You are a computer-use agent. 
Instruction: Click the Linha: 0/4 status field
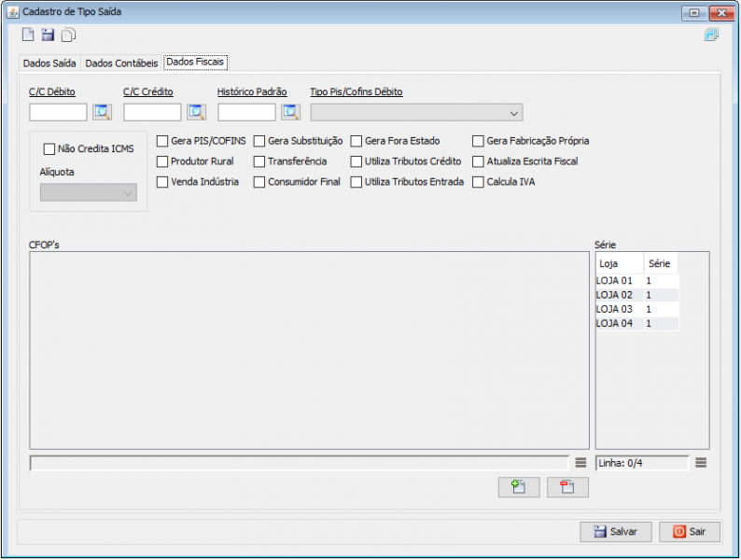pyautogui.click(x=642, y=464)
